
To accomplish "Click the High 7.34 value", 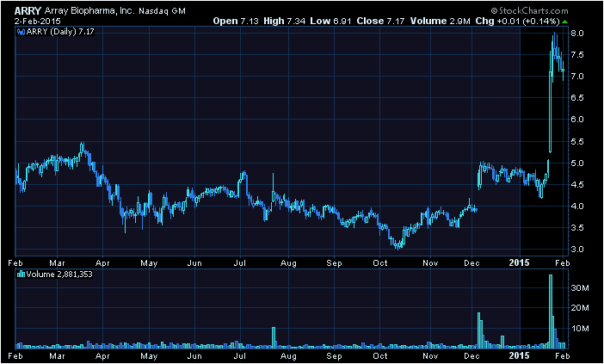I will click(x=285, y=22).
